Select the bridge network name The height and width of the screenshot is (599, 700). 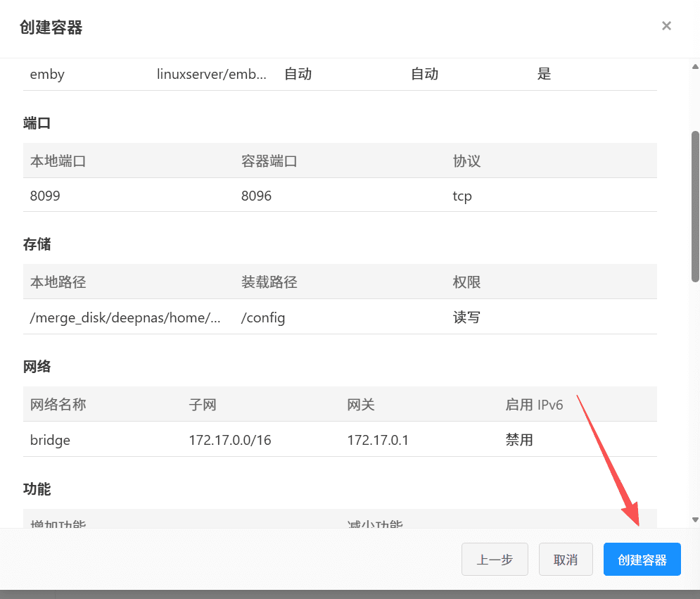(50, 440)
